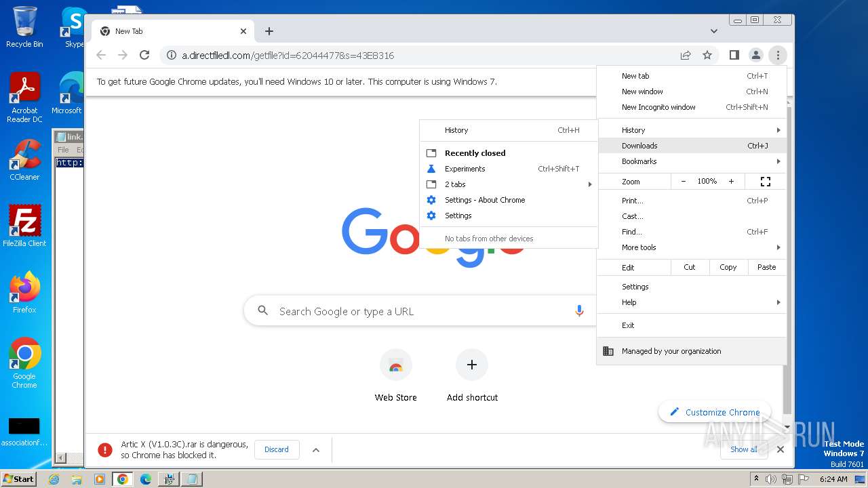
Task: Open a new tab with plus icon
Action: pos(269,31)
